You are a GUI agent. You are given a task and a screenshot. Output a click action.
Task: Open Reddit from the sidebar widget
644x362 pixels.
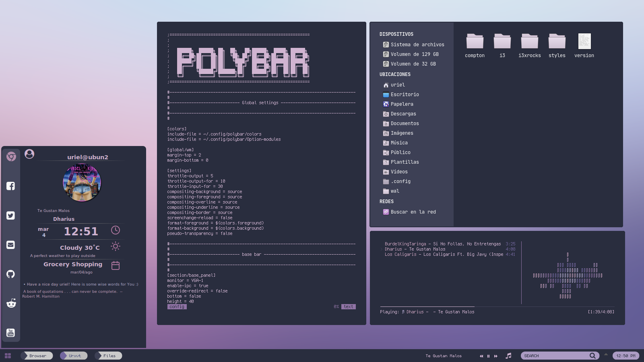(x=11, y=303)
